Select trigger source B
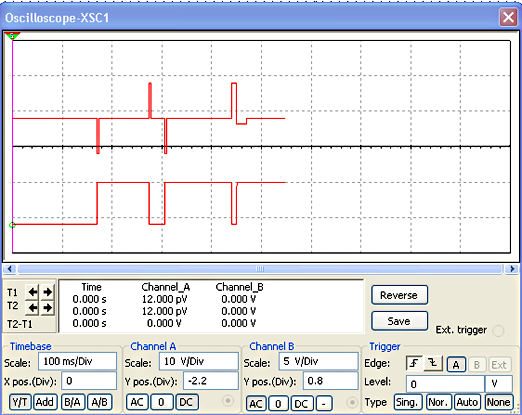The image size is (522, 415). pyautogui.click(x=477, y=365)
